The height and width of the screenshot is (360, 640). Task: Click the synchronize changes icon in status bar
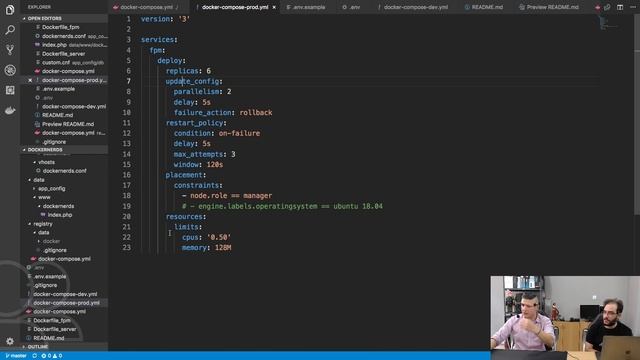[35, 356]
